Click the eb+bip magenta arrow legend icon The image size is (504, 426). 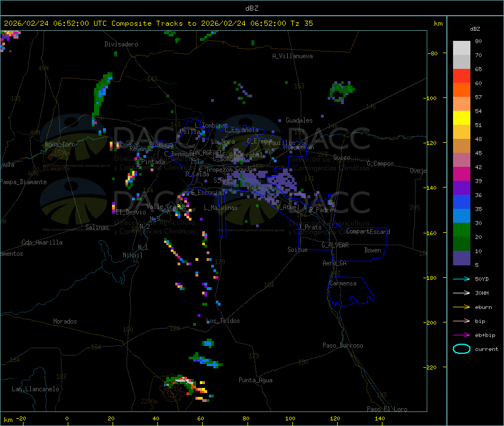pyautogui.click(x=461, y=335)
